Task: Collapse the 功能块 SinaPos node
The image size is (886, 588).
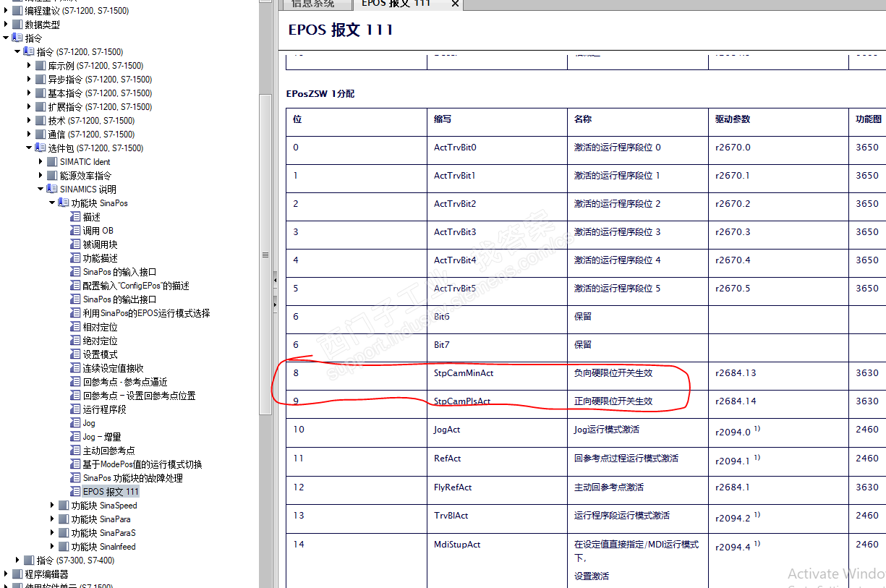Action: (52, 203)
